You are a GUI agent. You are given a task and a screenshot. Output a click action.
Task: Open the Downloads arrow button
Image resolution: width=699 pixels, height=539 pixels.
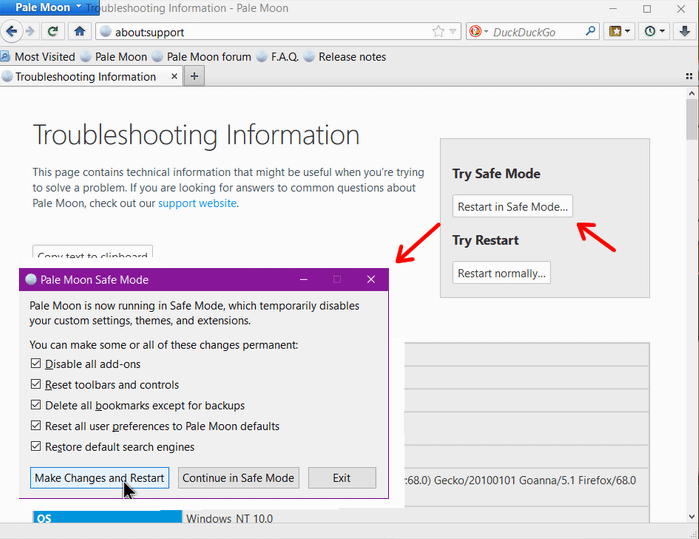[x=684, y=31]
